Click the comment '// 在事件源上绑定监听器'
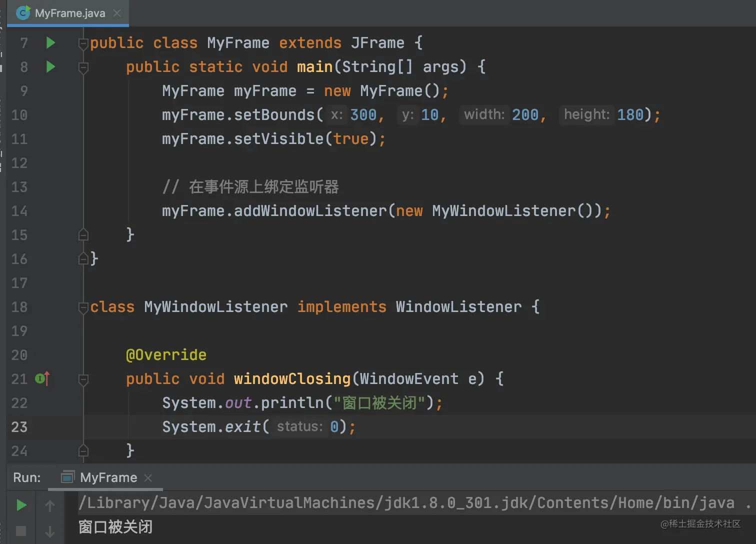Screen dimensions: 756x544 coord(250,186)
